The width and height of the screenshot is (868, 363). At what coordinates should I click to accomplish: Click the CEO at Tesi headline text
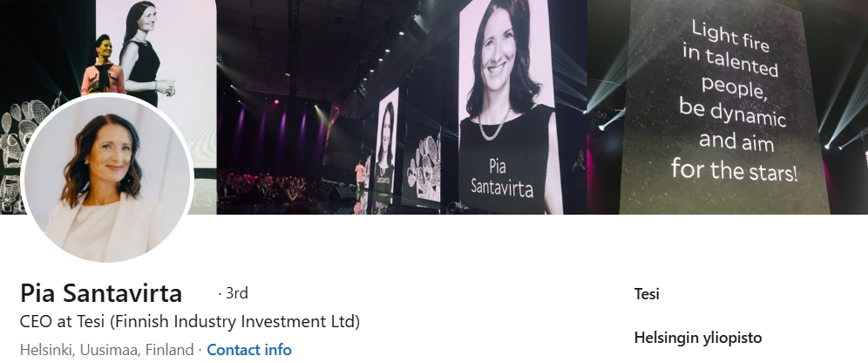[x=189, y=321]
